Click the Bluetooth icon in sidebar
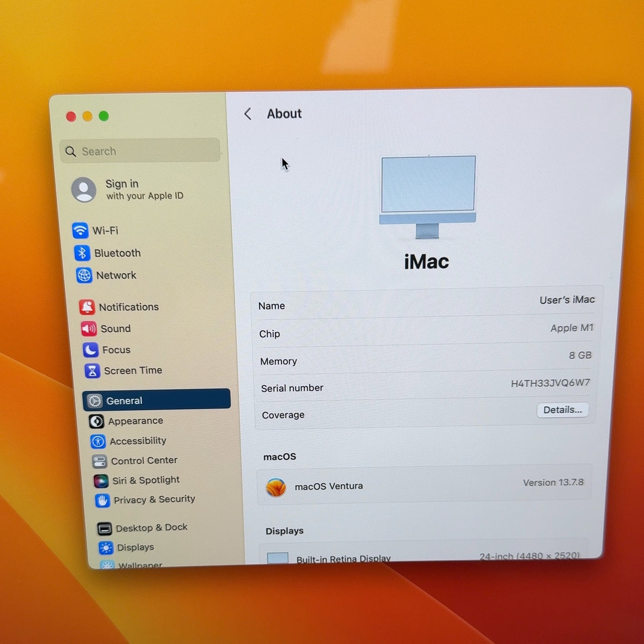 pos(82,253)
